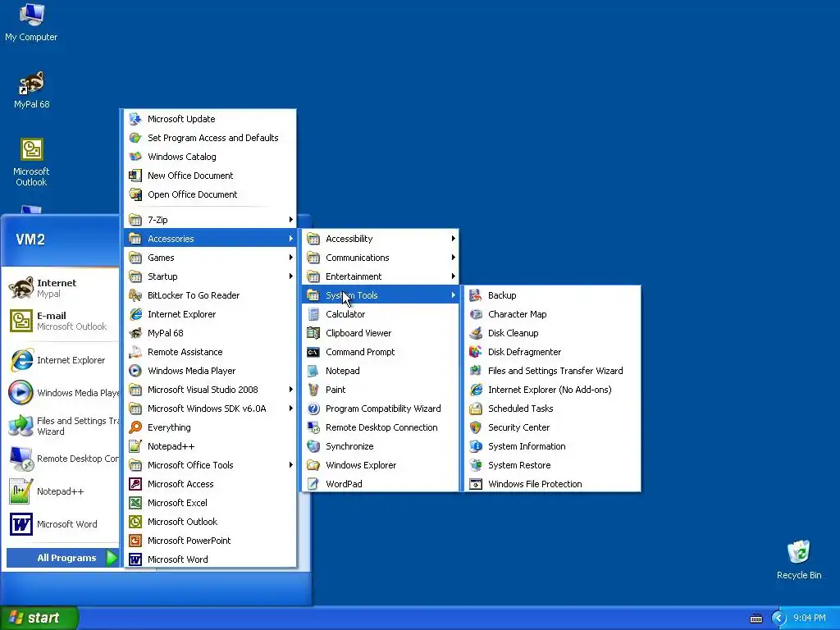Select Microsoft Update menu entry
Screen dimensions: 840x630
pyautogui.click(x=210, y=119)
